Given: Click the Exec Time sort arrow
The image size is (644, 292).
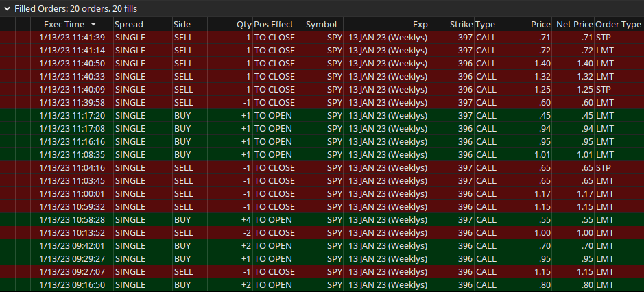Looking at the screenshot, I should 94,25.
